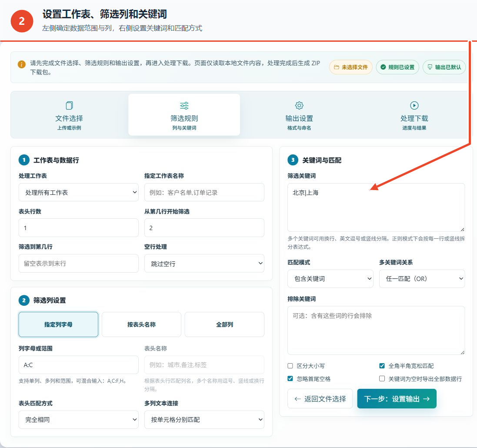Select the 全部列 option
Image resolution: width=477 pixels, height=448 pixels.
click(224, 324)
